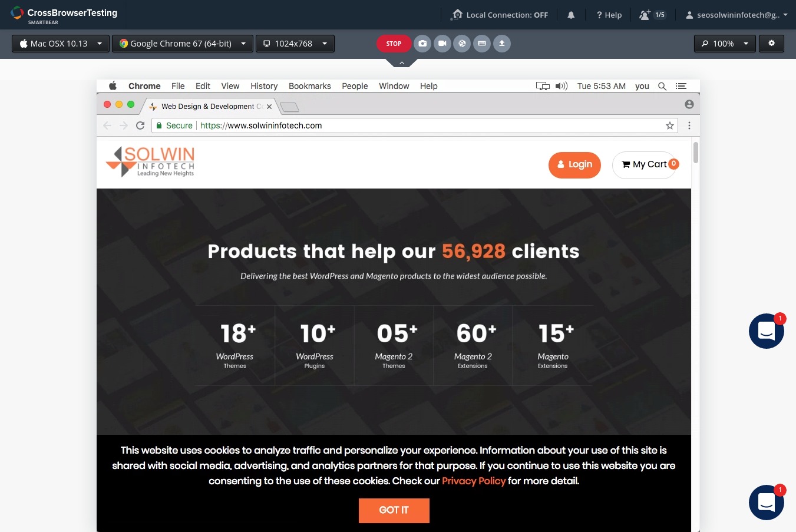Click the 56,928 clients headline
The width and height of the screenshot is (796, 532).
(x=394, y=252)
